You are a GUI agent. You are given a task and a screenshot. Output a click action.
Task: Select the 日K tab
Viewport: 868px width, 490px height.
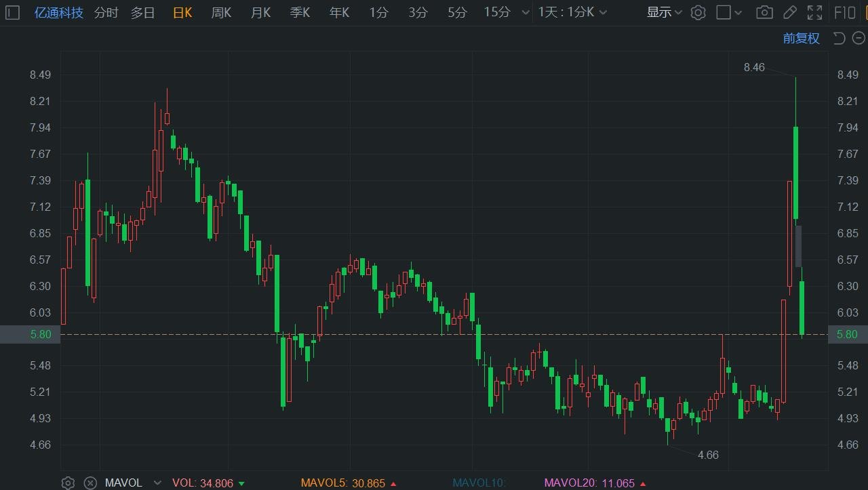pos(182,12)
